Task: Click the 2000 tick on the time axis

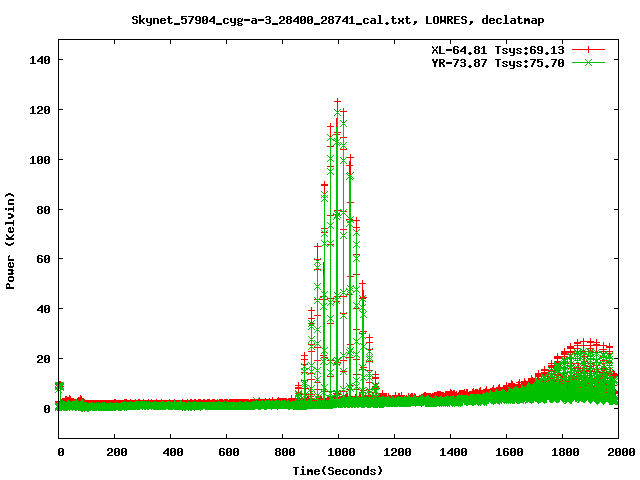Action: [617, 452]
